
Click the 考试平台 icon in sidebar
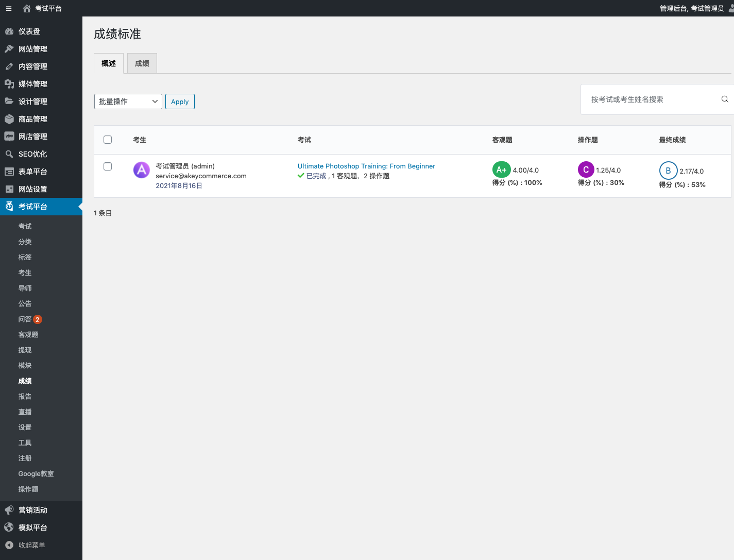[9, 207]
